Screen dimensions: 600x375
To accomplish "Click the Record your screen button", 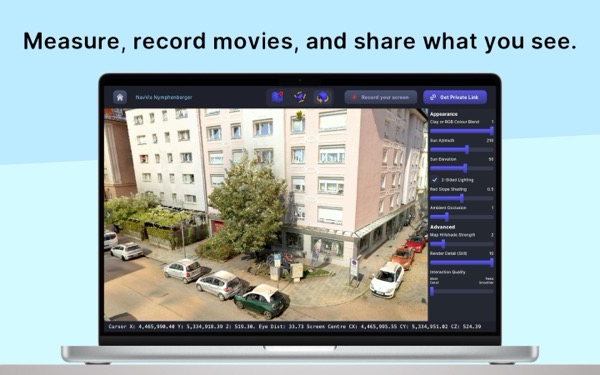I will [x=380, y=97].
